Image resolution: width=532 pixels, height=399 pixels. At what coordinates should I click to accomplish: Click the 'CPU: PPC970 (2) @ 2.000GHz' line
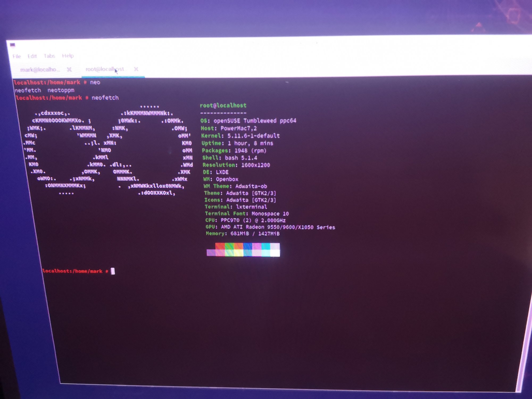click(x=246, y=220)
